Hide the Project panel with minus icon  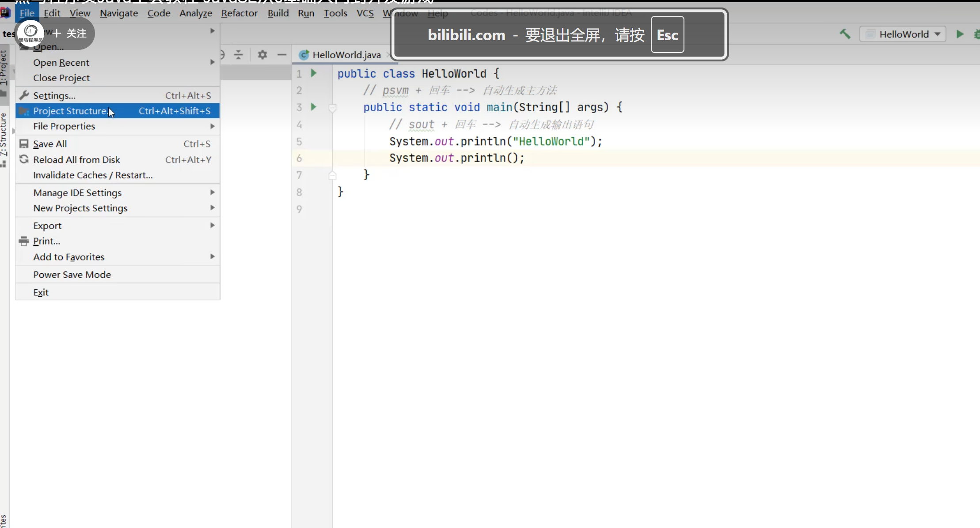click(x=282, y=55)
